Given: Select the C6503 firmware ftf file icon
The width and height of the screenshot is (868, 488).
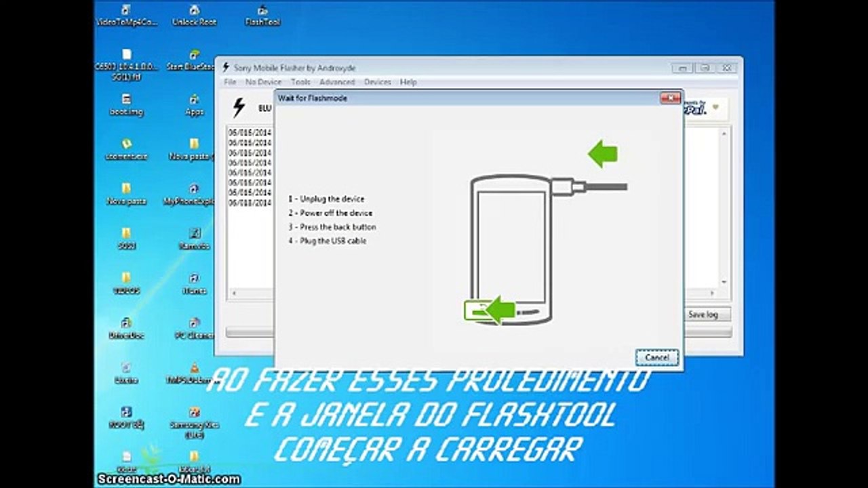Looking at the screenshot, I should pos(127,64).
